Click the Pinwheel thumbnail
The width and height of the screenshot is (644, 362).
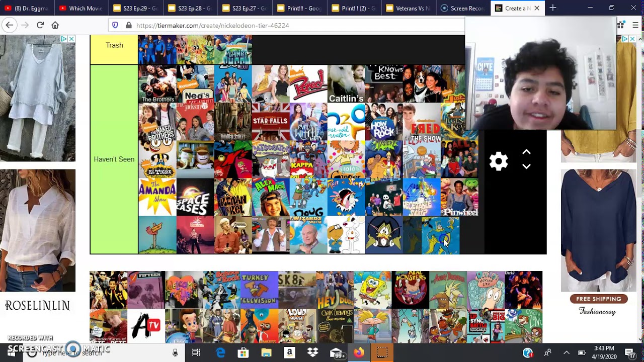tap(459, 197)
